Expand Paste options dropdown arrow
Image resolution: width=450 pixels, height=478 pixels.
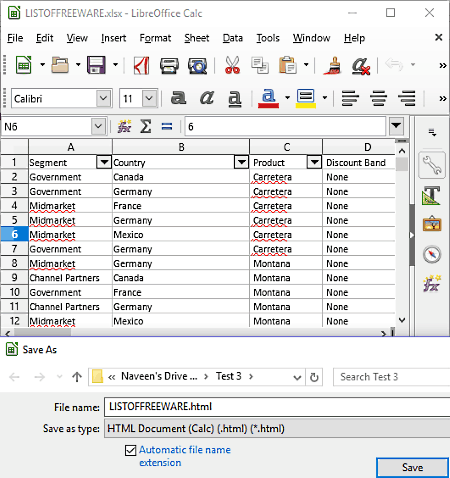306,64
